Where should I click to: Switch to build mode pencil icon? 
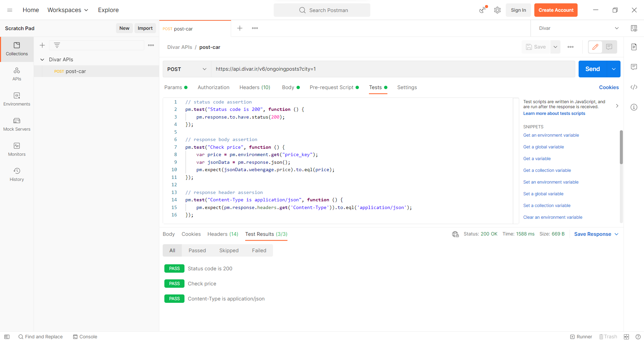[595, 47]
